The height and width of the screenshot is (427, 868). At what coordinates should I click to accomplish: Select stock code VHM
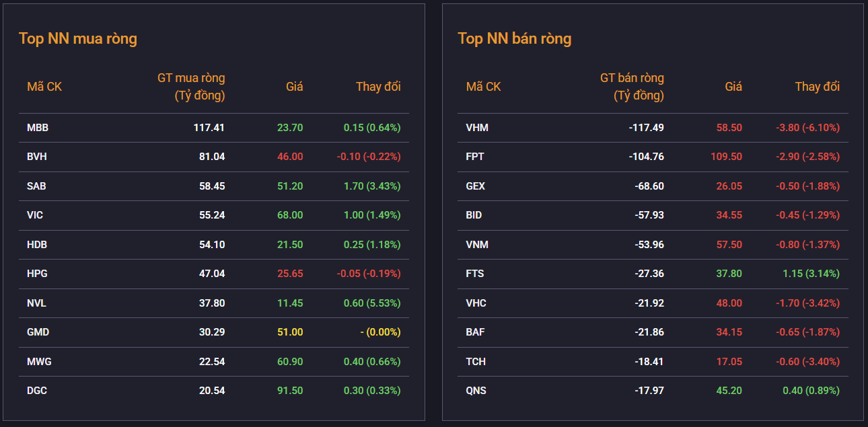pos(477,127)
